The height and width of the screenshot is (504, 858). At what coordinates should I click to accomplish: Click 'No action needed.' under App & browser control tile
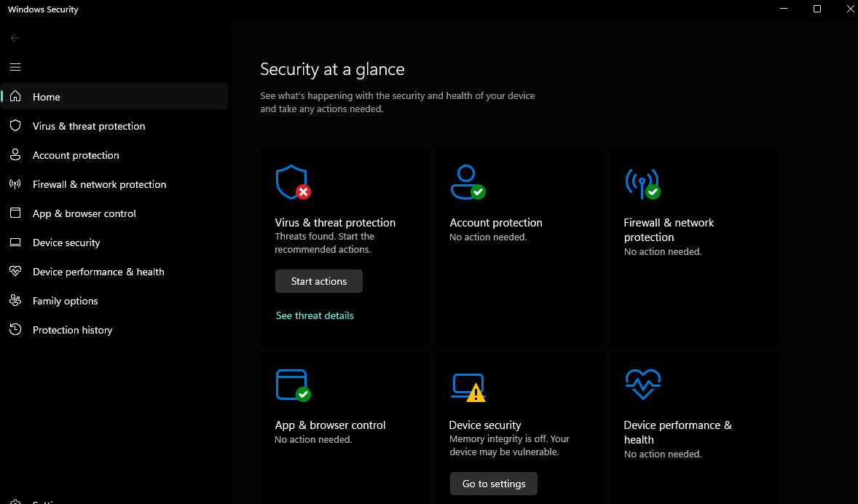point(313,439)
